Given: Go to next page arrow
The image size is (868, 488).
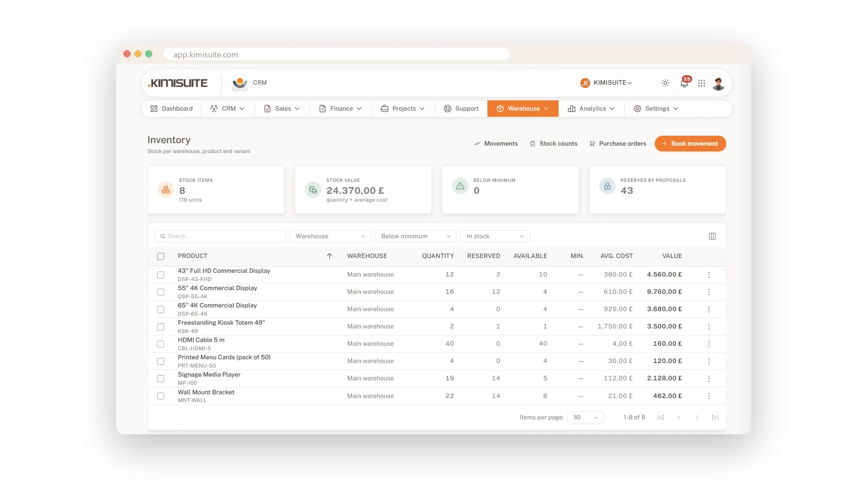Looking at the screenshot, I should (697, 418).
